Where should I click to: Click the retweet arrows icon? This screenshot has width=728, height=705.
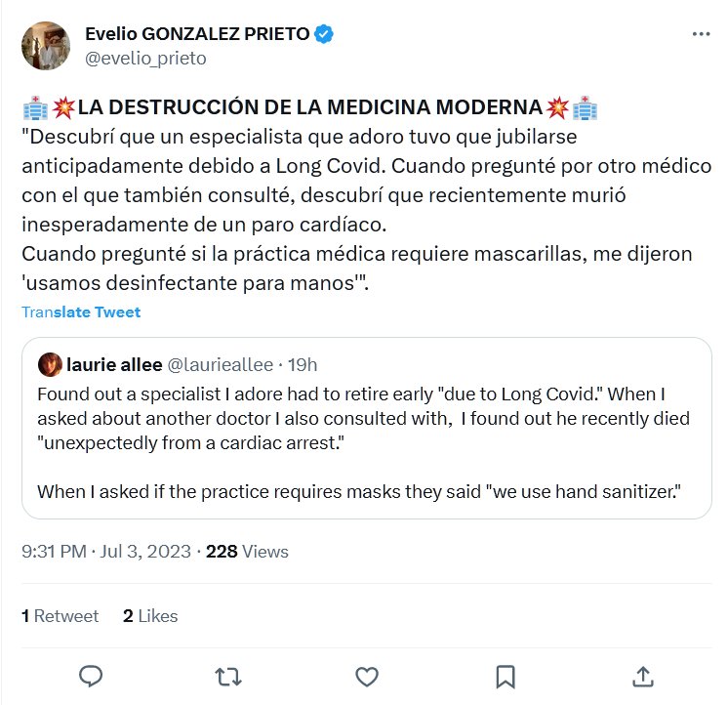(228, 676)
